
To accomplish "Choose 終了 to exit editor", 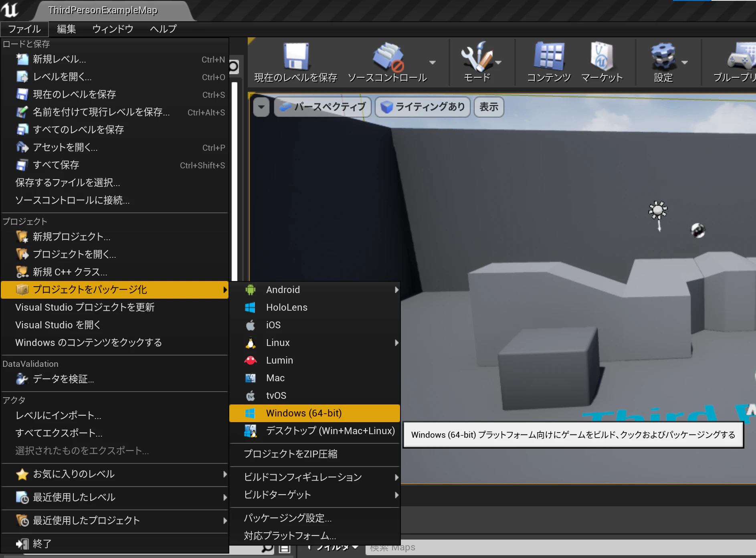I will coord(115,544).
